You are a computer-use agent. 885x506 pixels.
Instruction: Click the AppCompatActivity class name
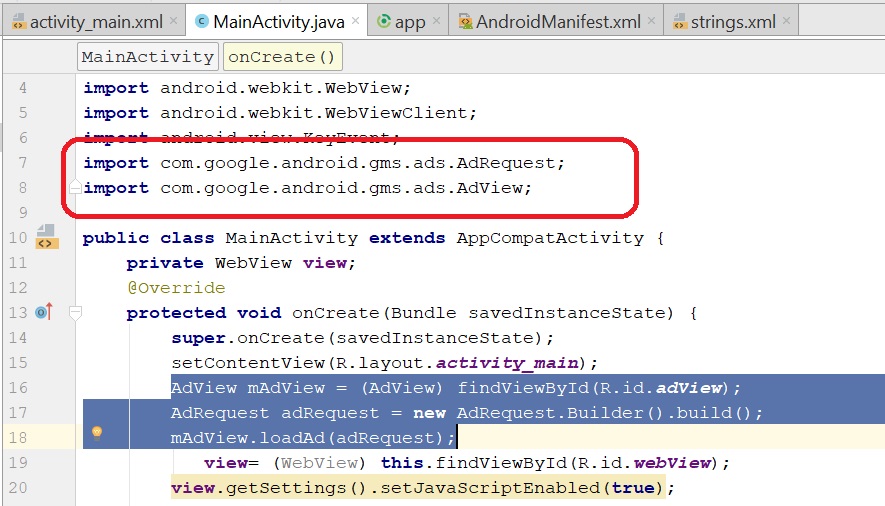click(550, 238)
